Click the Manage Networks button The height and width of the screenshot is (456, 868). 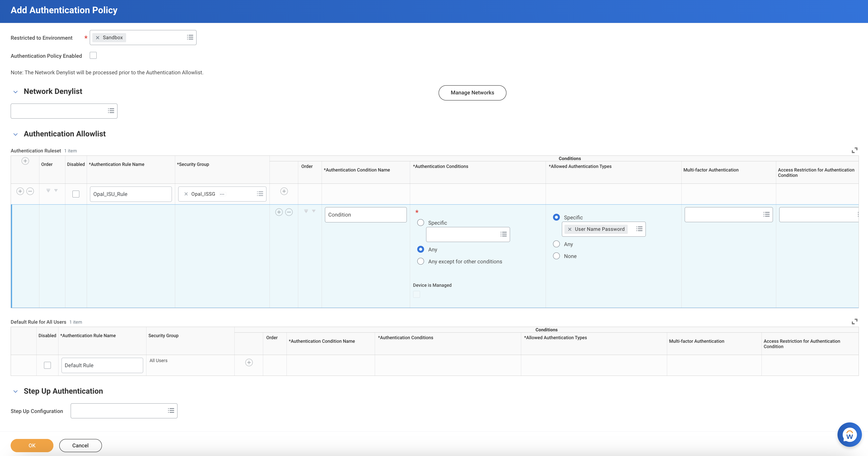(472, 93)
